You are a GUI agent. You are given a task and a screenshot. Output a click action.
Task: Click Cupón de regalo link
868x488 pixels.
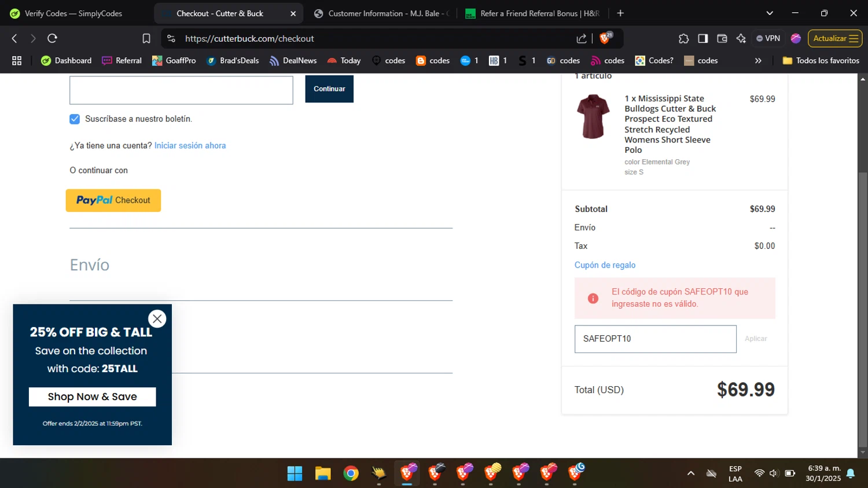(605, 265)
